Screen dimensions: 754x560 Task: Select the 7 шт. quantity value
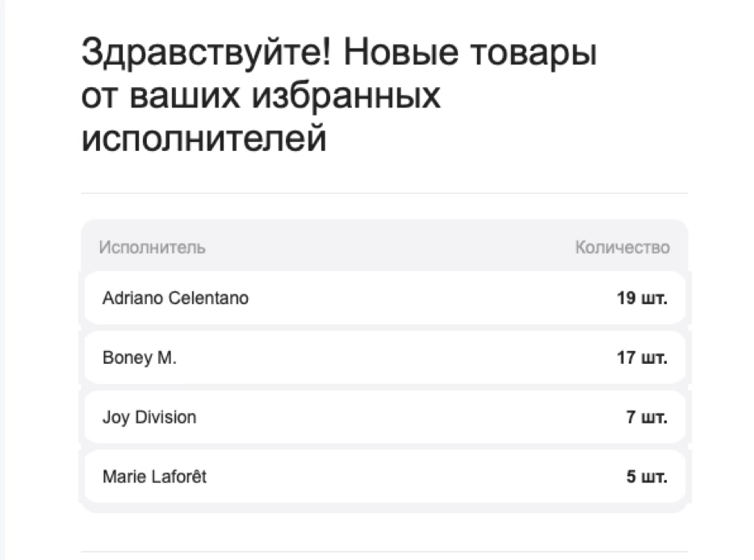coord(647,417)
